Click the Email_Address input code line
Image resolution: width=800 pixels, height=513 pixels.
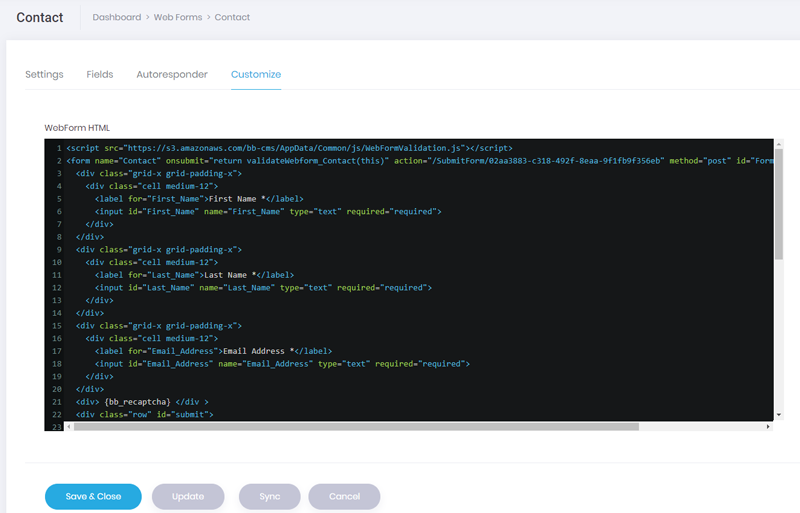pyautogui.click(x=282, y=363)
